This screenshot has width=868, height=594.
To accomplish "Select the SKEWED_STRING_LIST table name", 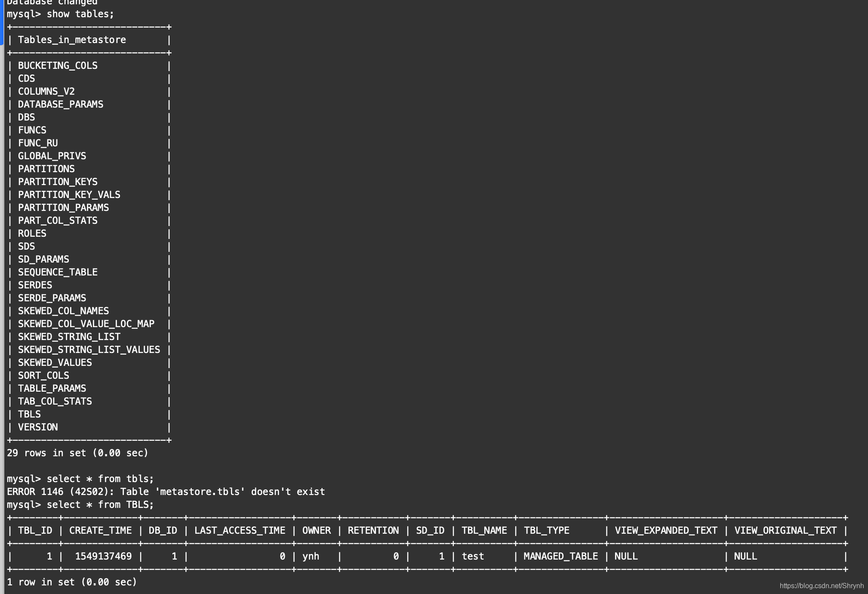I will (x=69, y=337).
